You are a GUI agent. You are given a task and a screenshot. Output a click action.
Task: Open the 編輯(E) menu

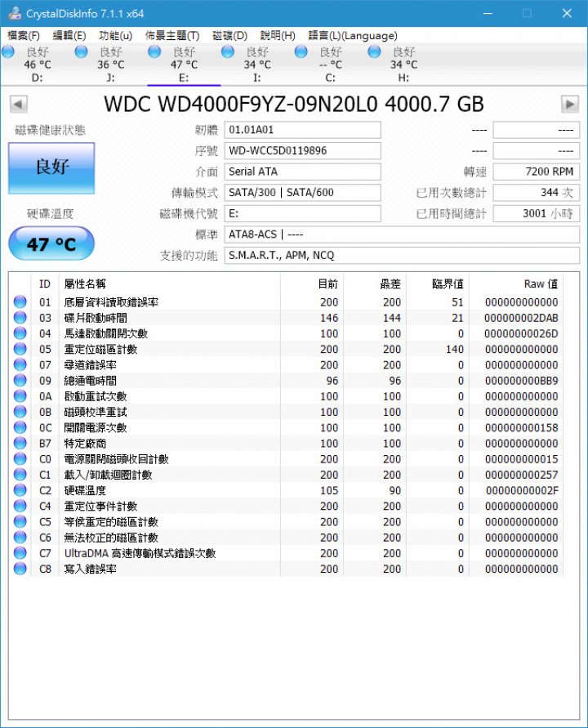click(69, 36)
